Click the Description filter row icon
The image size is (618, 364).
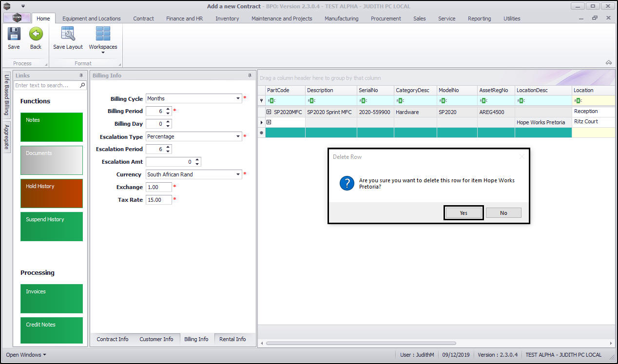312,101
